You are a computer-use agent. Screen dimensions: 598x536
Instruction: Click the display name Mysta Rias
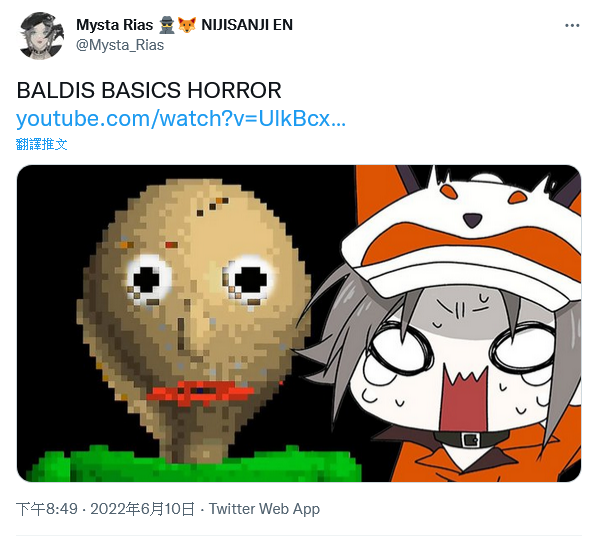click(x=114, y=25)
